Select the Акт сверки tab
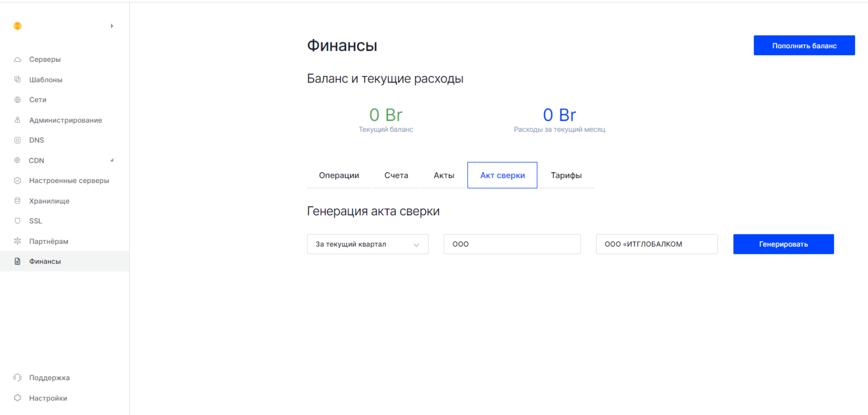The image size is (868, 415). tap(502, 175)
